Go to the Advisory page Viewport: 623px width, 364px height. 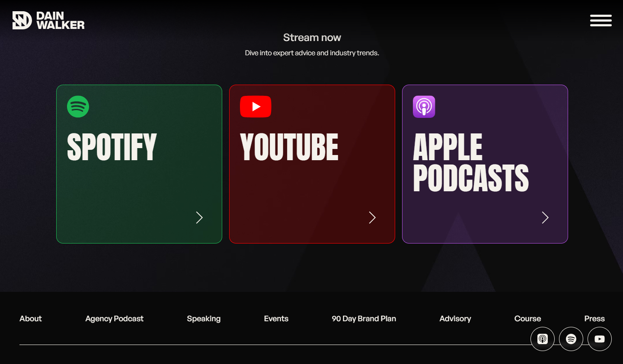455,319
